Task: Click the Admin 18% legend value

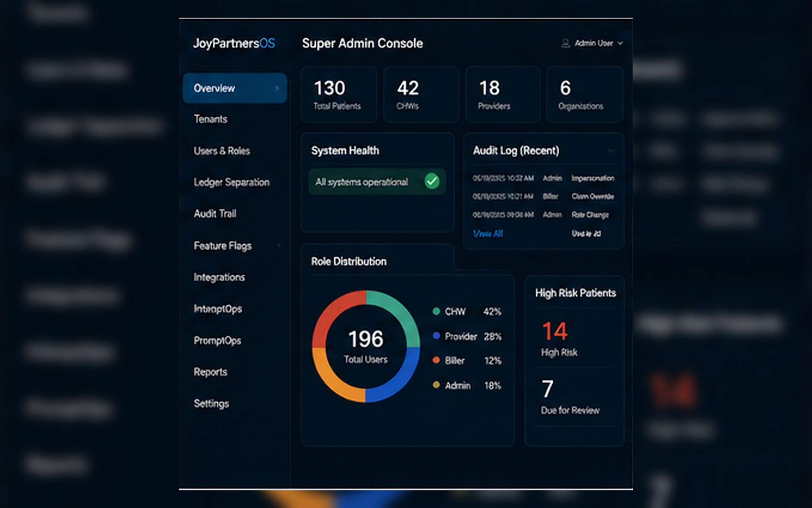Action: click(x=493, y=385)
